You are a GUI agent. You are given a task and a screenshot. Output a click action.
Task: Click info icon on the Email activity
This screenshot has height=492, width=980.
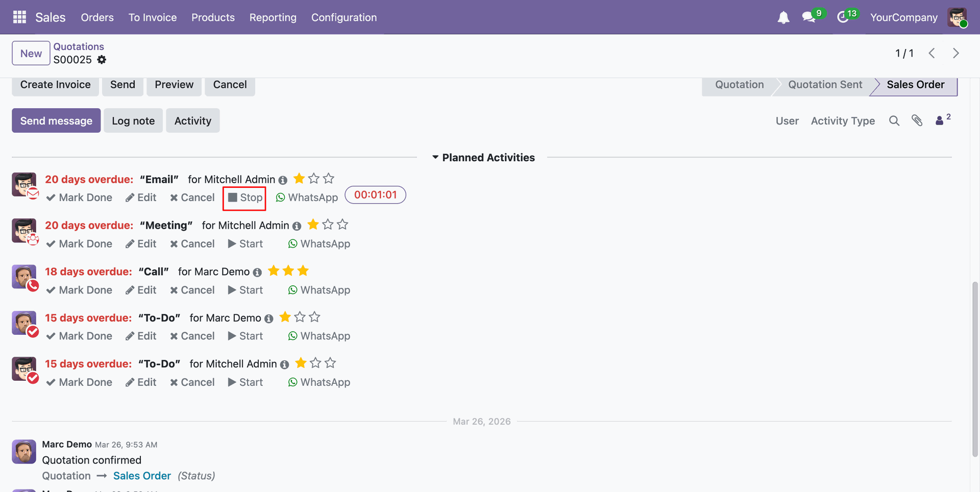click(283, 180)
